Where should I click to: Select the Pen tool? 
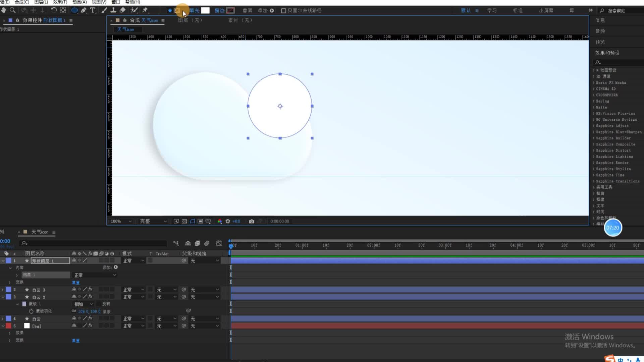coord(84,10)
